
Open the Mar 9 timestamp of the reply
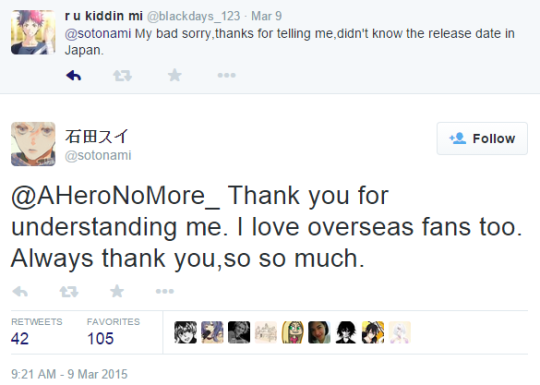266,16
